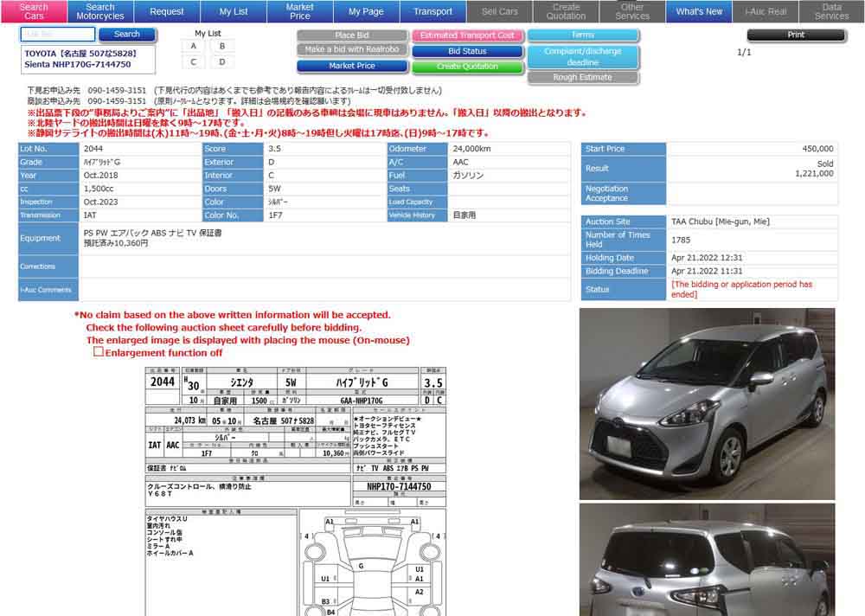865x616 pixels.
Task: Check the Bid Status button
Action: coord(467,51)
